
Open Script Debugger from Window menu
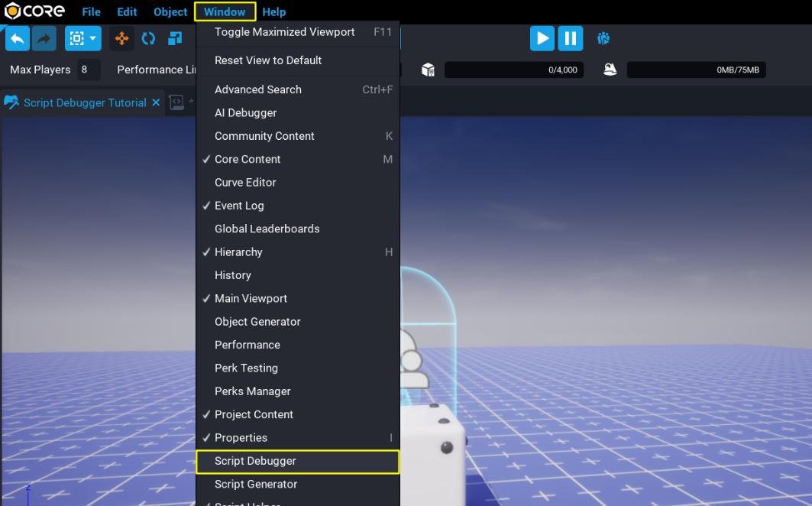tap(255, 461)
